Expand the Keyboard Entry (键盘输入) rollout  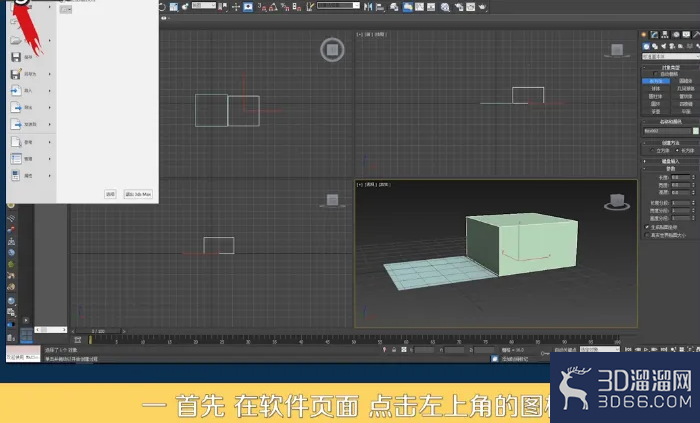tap(671, 161)
